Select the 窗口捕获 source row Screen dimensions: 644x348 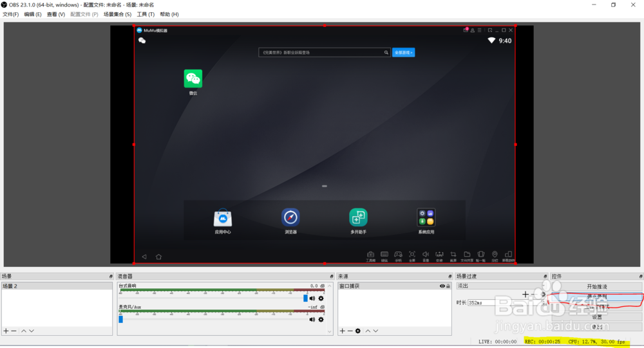click(x=394, y=286)
